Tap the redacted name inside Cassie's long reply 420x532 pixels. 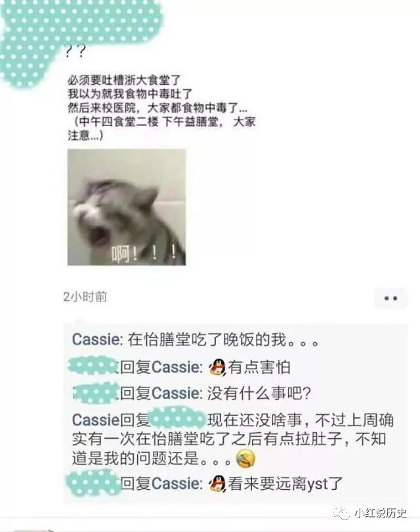pyautogui.click(x=178, y=418)
